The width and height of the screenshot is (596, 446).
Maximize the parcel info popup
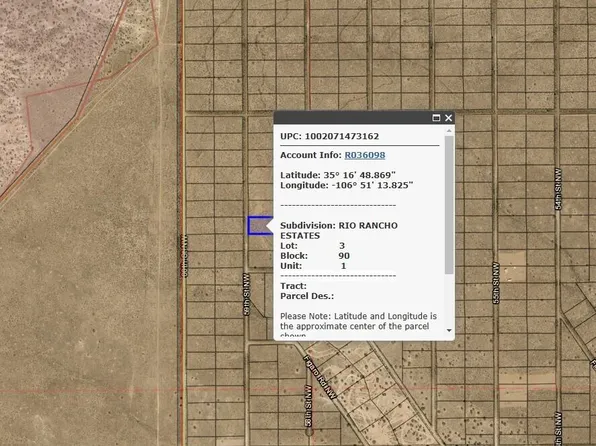click(x=436, y=118)
